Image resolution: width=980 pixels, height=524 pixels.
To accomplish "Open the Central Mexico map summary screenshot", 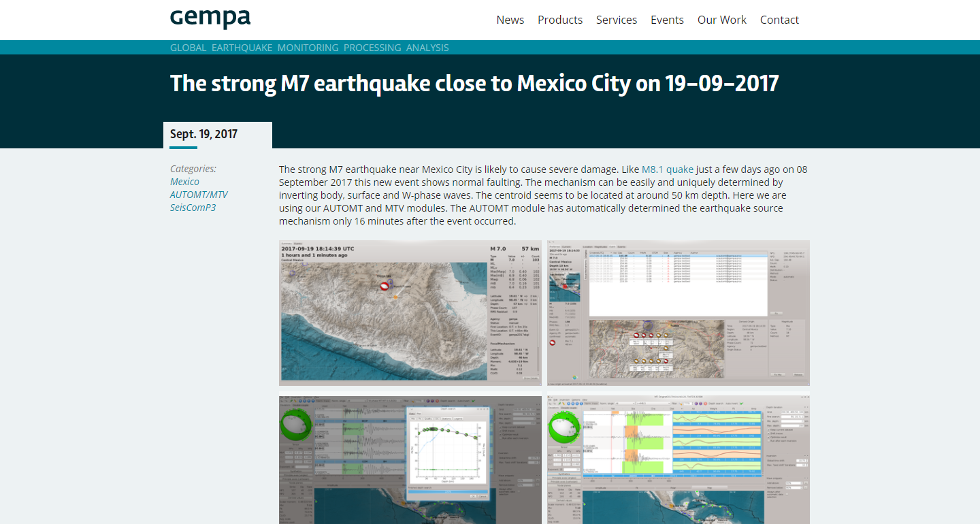I will pos(410,312).
